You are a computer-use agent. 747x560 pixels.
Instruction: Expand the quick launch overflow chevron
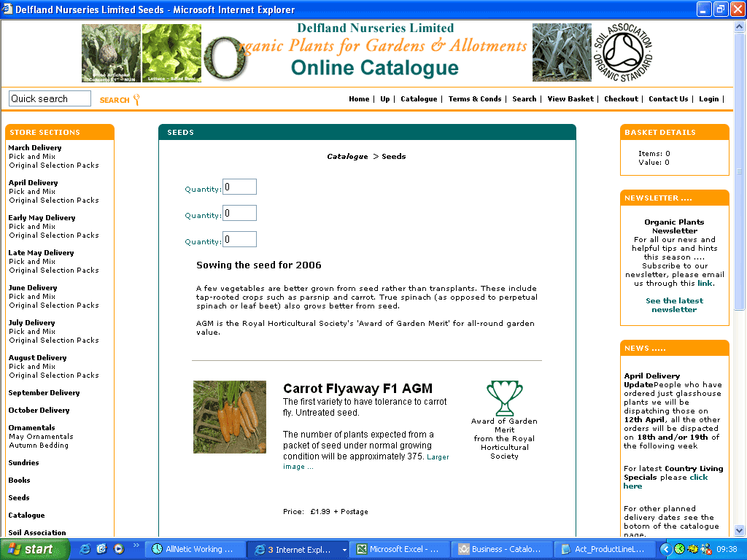click(136, 545)
